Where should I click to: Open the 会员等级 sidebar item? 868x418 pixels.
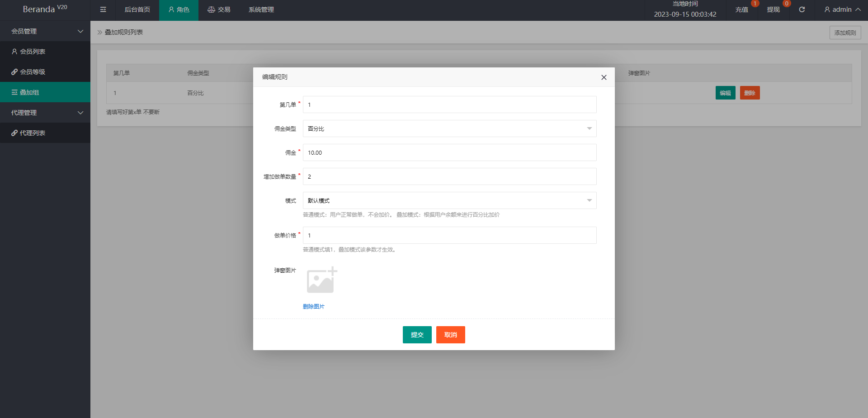click(x=33, y=72)
